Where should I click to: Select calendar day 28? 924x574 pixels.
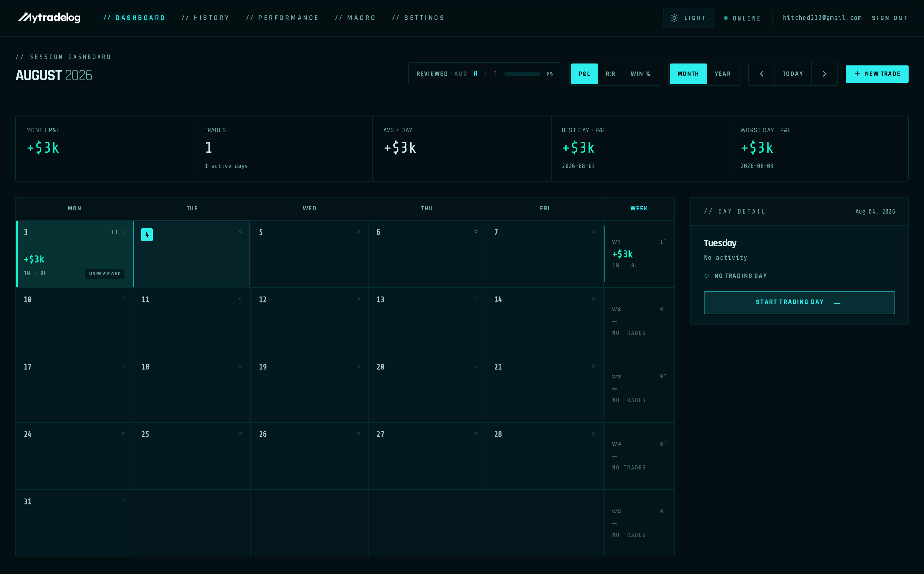(544, 456)
